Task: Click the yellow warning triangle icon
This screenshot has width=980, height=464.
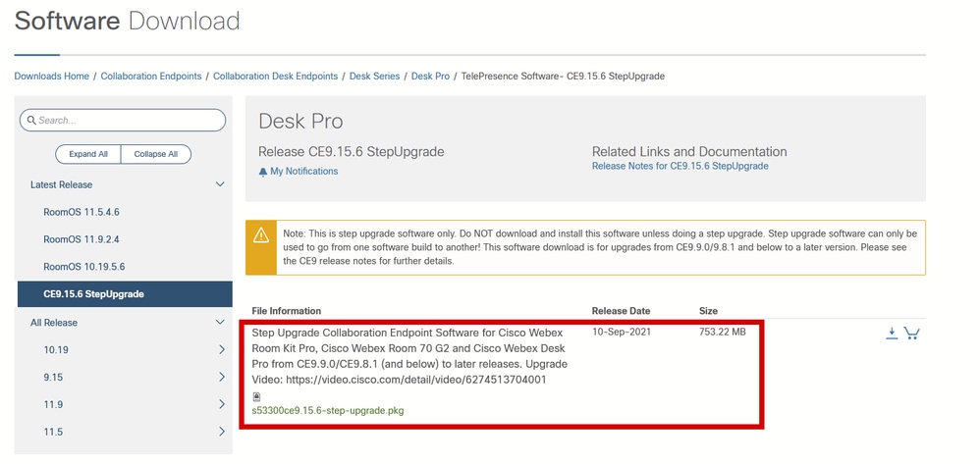Action: [260, 234]
